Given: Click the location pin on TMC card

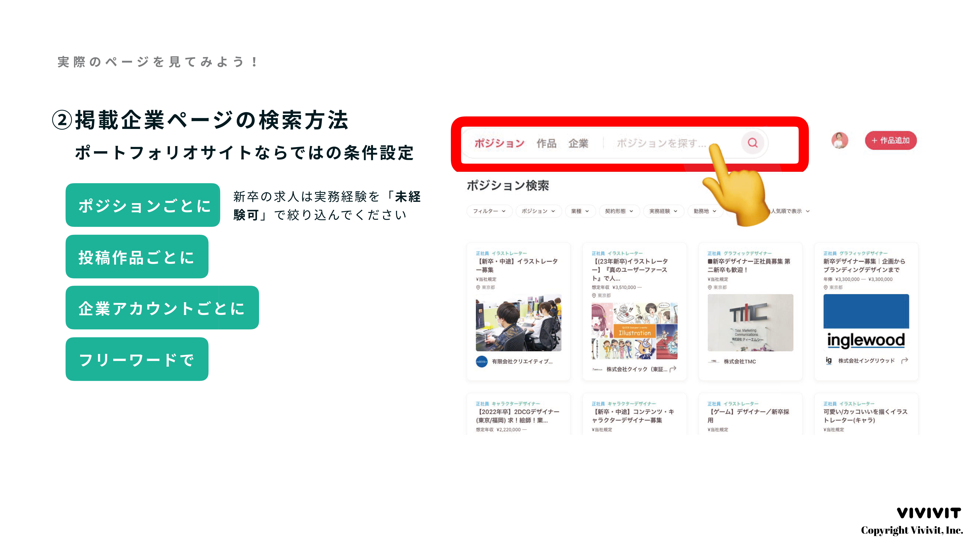Looking at the screenshot, I should point(710,287).
